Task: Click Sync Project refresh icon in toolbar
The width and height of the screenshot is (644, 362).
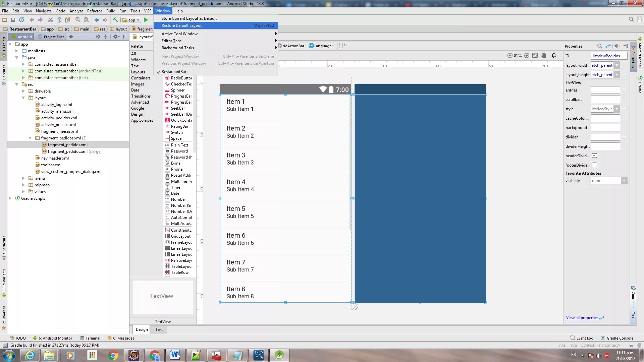Action: 21,20
